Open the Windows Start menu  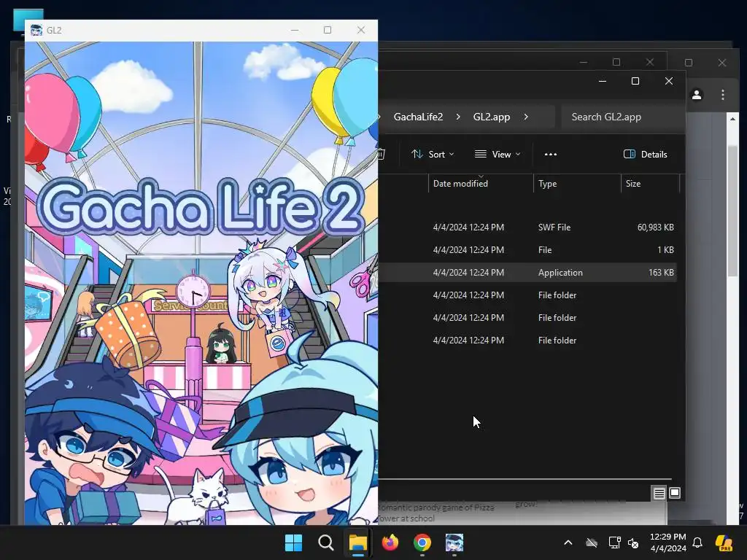[293, 542]
